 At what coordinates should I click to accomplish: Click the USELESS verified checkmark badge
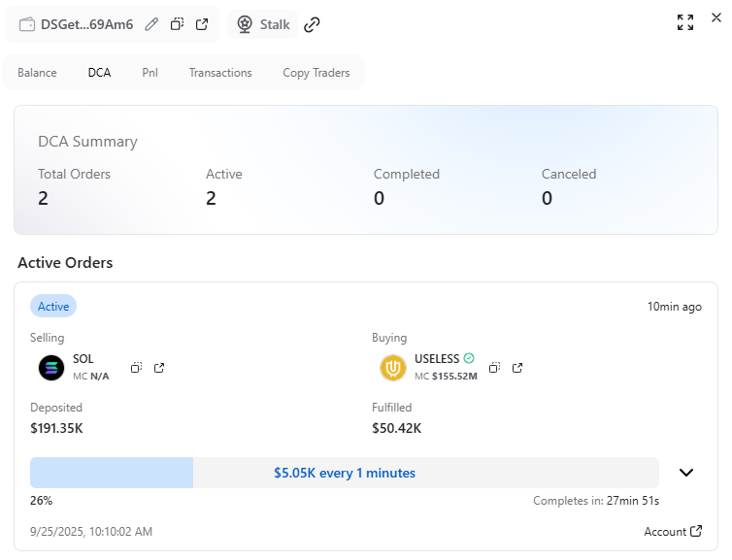pyautogui.click(x=469, y=358)
